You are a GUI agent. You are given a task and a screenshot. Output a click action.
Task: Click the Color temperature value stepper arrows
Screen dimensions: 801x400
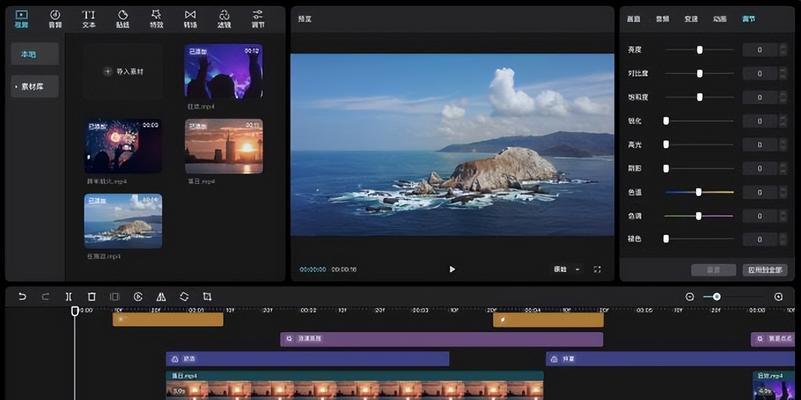(783, 192)
